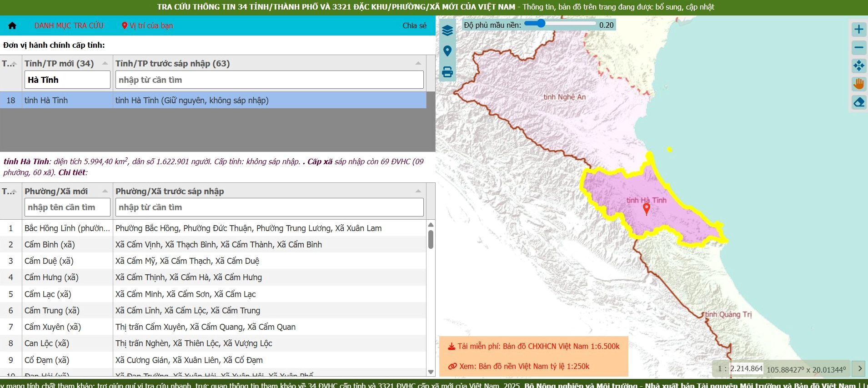868x388 pixels.
Task: Print the map with printer icon
Action: [447, 72]
